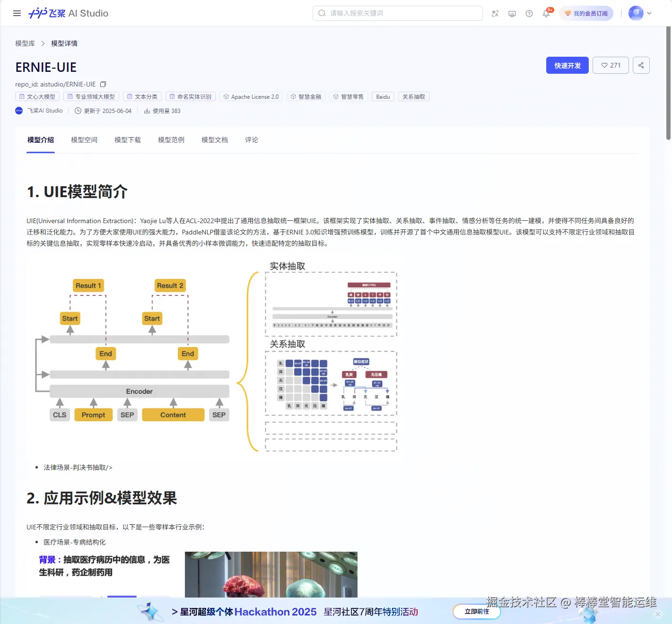672x624 pixels.
Task: Click the 法律场景-判决书抽取 bullet text
Action: point(78,468)
